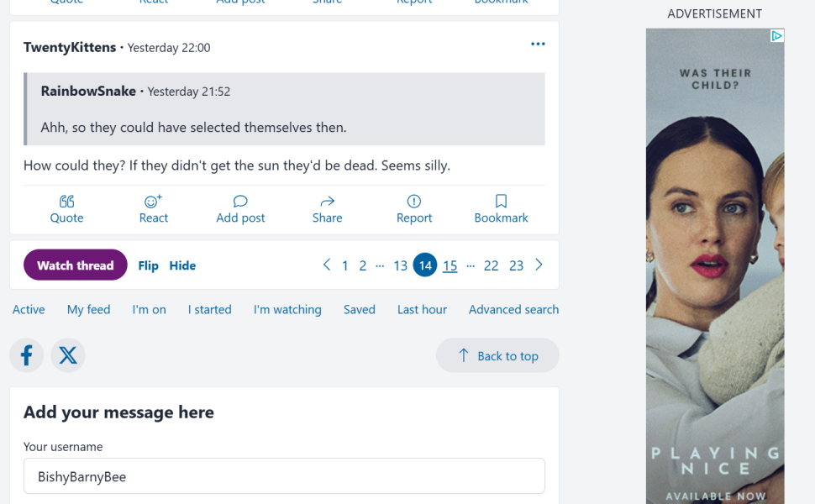Hide this thread

point(182,265)
